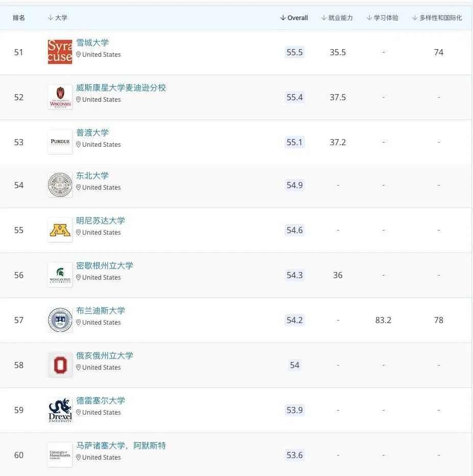Click the learning experience score 83.2
This screenshot has width=473, height=476.
[383, 320]
